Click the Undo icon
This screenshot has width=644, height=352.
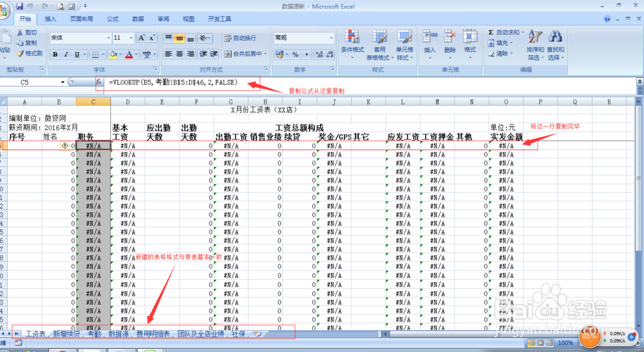click(30, 6)
